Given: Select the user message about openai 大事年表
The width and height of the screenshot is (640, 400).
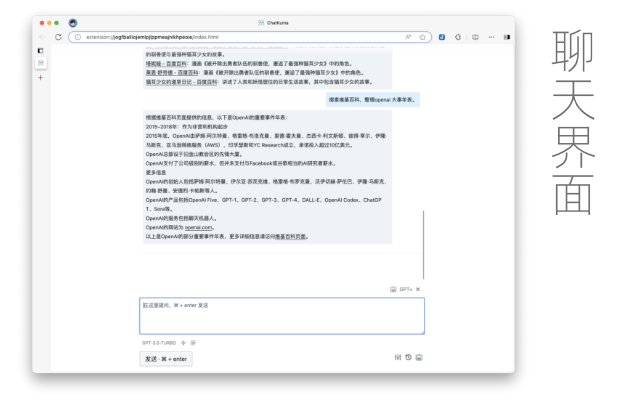Looking at the screenshot, I should tap(373, 100).
